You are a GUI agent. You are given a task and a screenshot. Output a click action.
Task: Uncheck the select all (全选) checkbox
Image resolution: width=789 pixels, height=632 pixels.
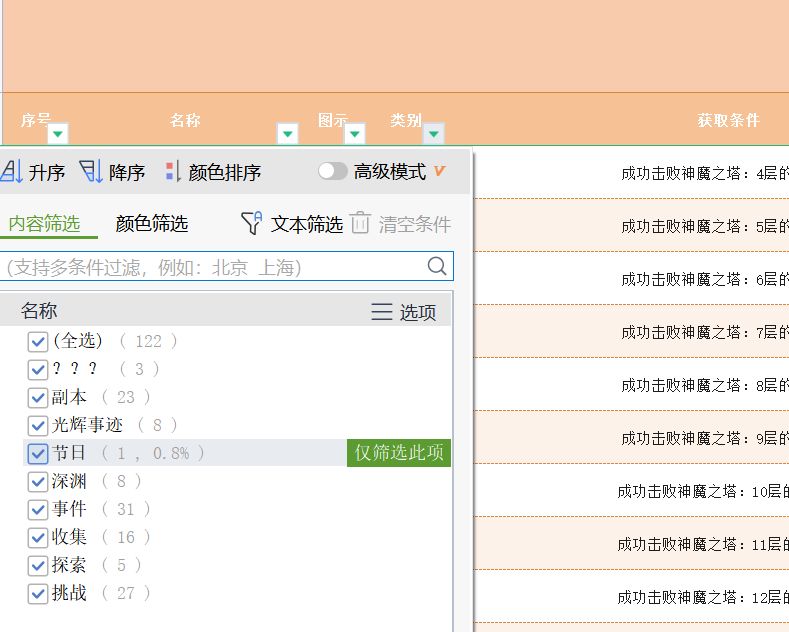38,341
